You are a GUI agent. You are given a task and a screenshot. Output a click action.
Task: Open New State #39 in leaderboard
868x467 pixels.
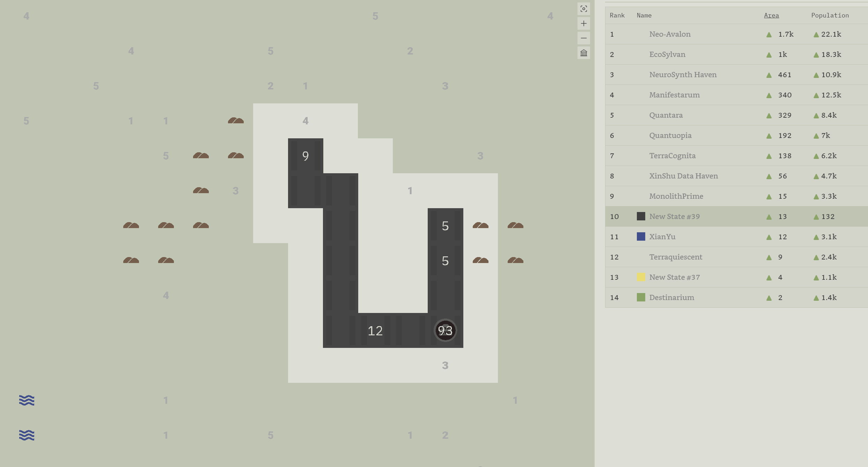(x=674, y=217)
